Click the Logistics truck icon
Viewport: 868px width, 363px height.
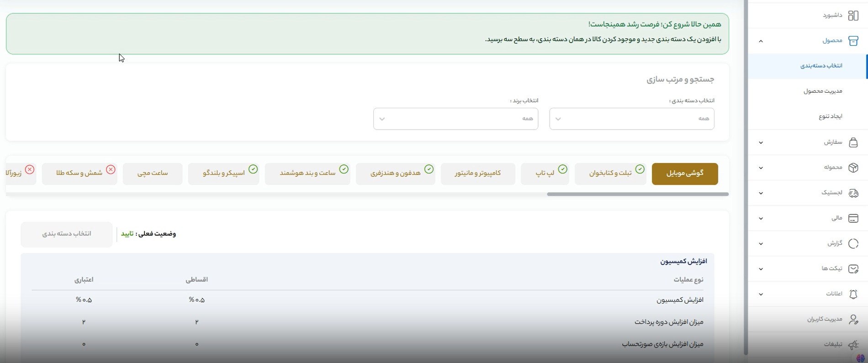853,193
